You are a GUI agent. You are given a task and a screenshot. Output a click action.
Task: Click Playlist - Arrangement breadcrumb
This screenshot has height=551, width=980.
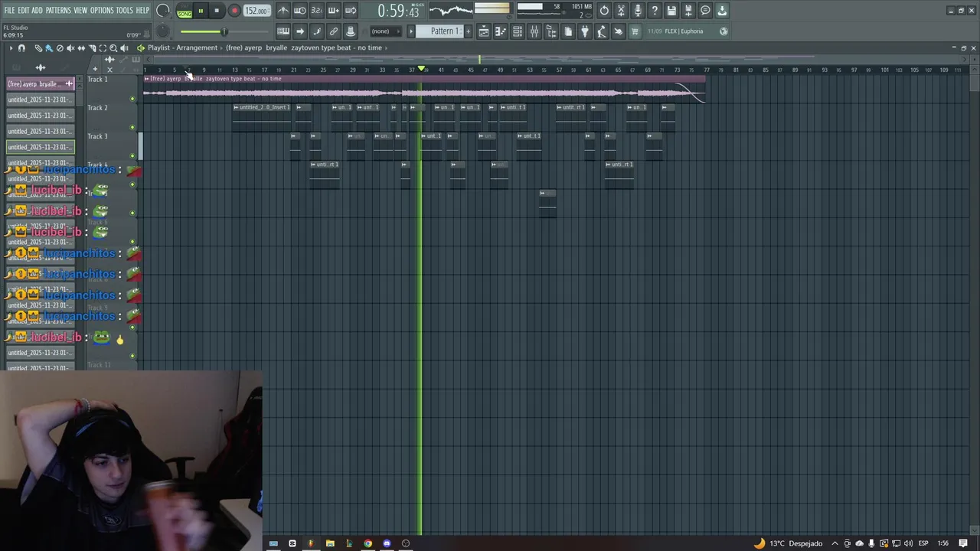183,47
